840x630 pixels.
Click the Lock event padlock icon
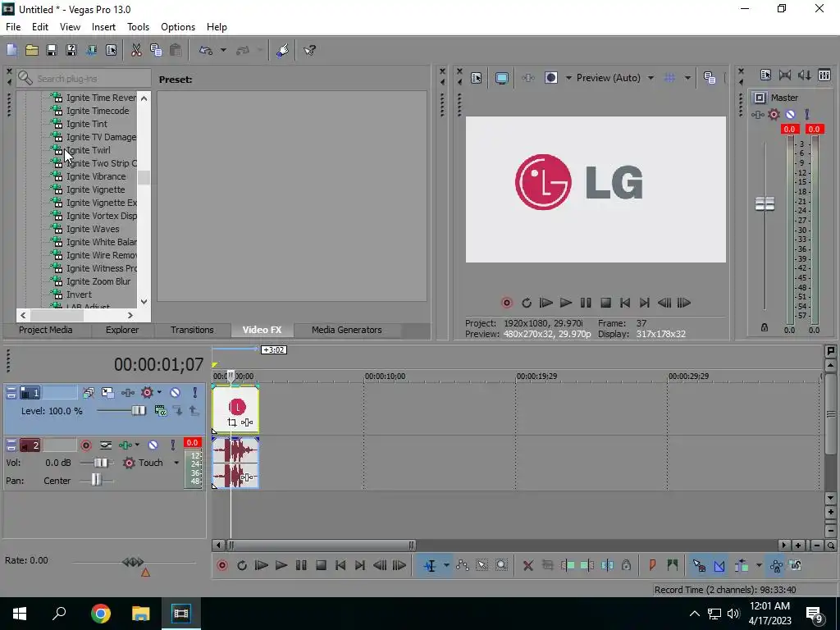pos(626,566)
